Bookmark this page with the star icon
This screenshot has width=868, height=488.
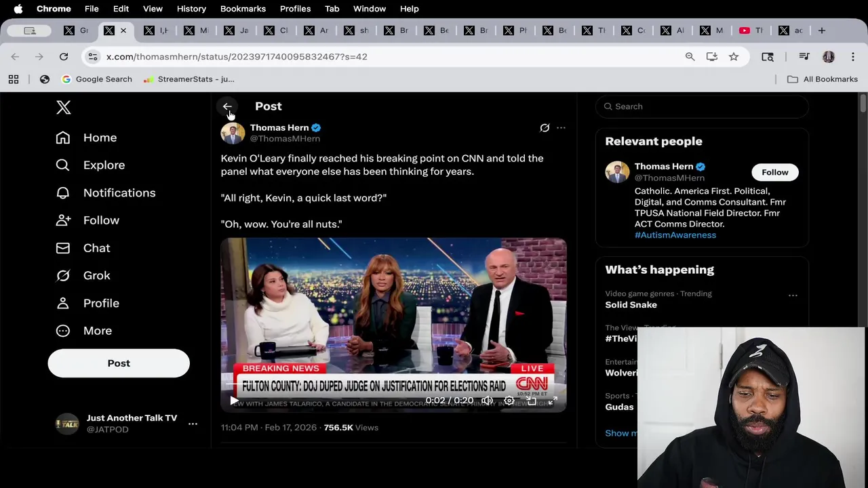pos(734,57)
